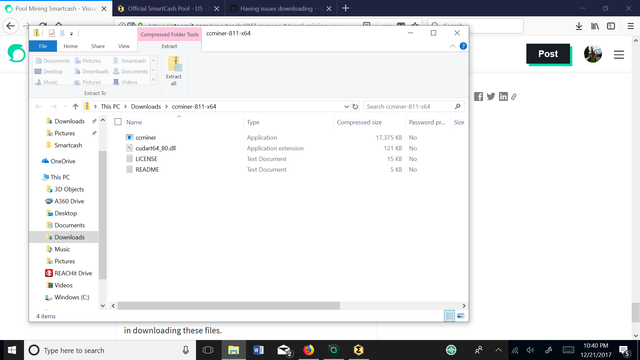Sort by Compressed size column
640x360 pixels.
pyautogui.click(x=359, y=122)
